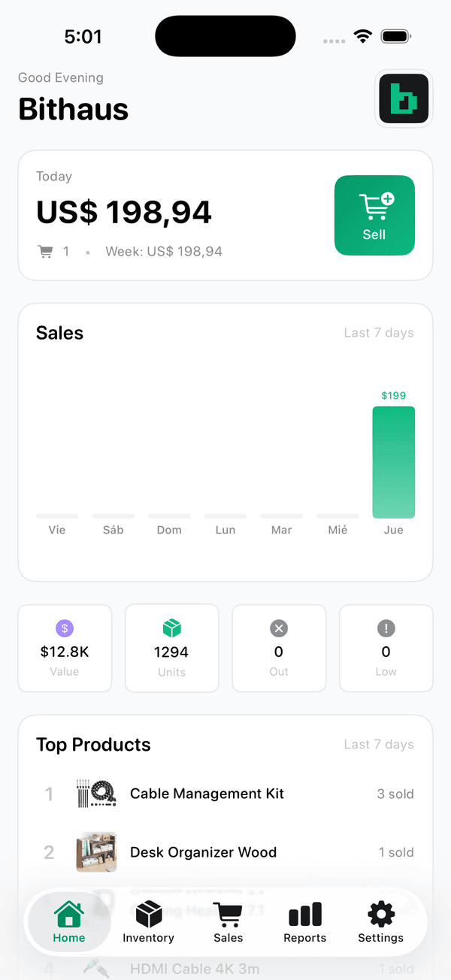Open the Settings gear icon
This screenshot has height=980, width=451.
click(380, 913)
